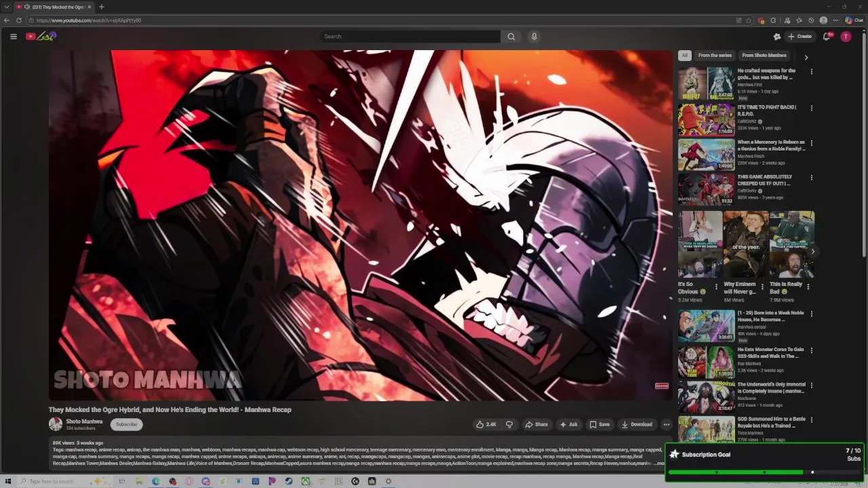Screen dimensions: 868x488
Task: Click the Create button
Action: [x=800, y=37]
